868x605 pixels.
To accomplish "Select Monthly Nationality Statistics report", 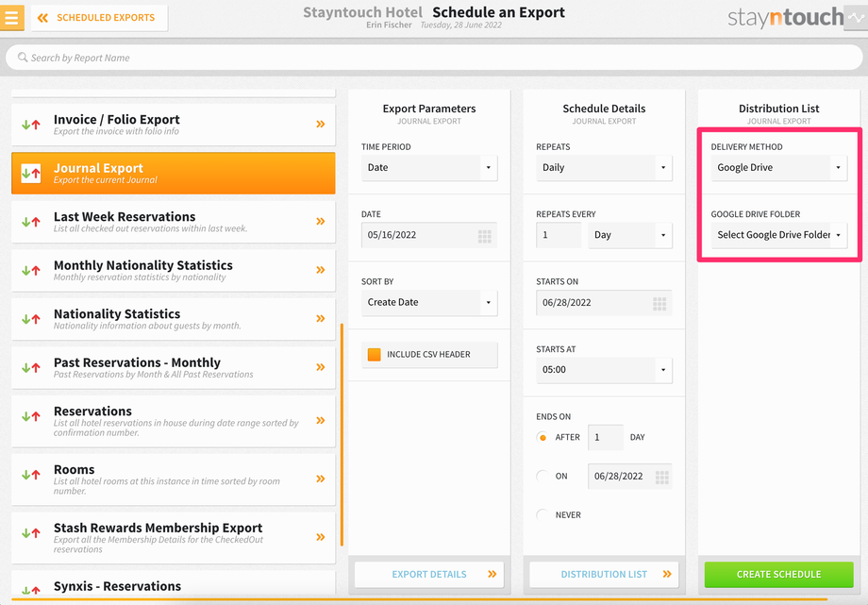I will [174, 270].
